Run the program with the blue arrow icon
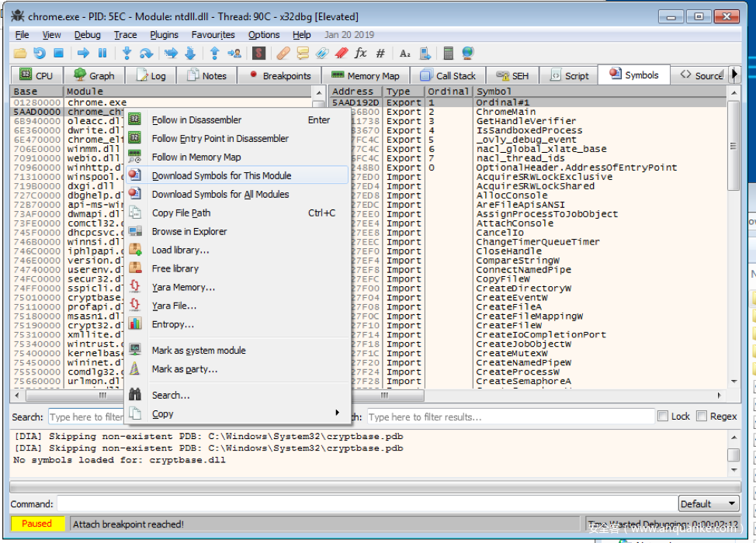This screenshot has width=756, height=543. (x=83, y=53)
